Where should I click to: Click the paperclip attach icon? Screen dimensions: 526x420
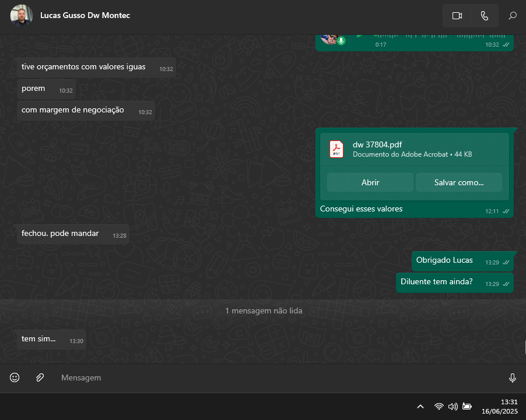[40, 377]
